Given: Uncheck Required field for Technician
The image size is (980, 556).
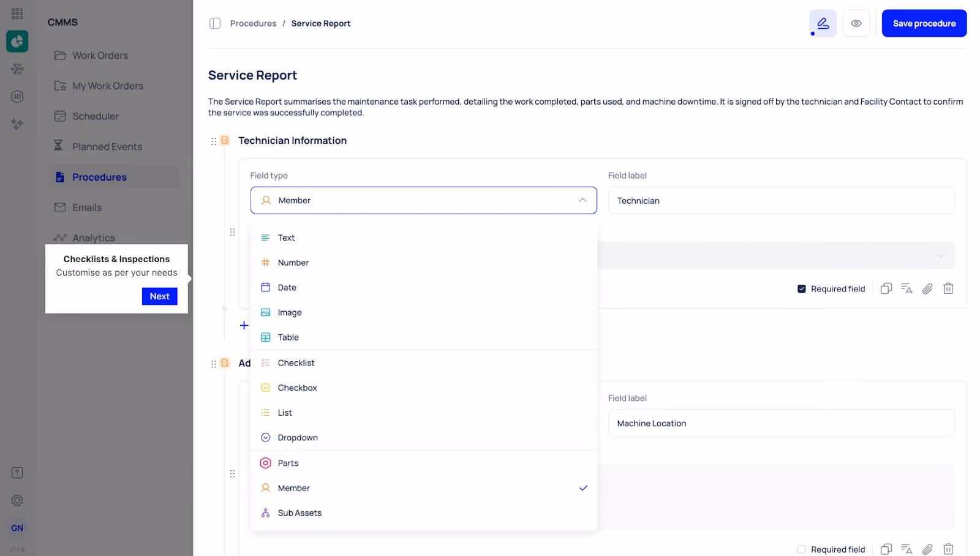Looking at the screenshot, I should click(802, 289).
